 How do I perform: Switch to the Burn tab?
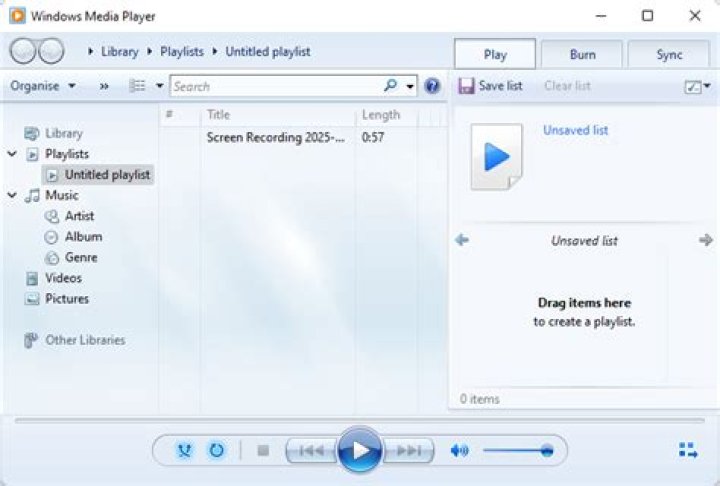(x=582, y=55)
